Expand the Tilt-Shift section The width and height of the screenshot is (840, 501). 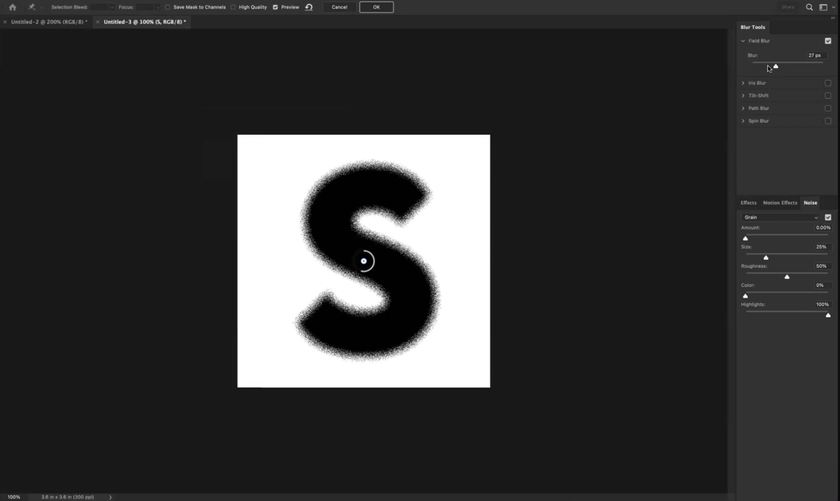(743, 95)
